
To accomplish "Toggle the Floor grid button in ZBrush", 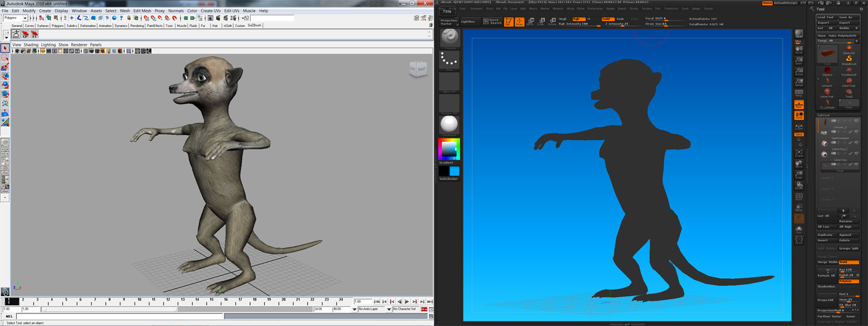I will coord(799,104).
